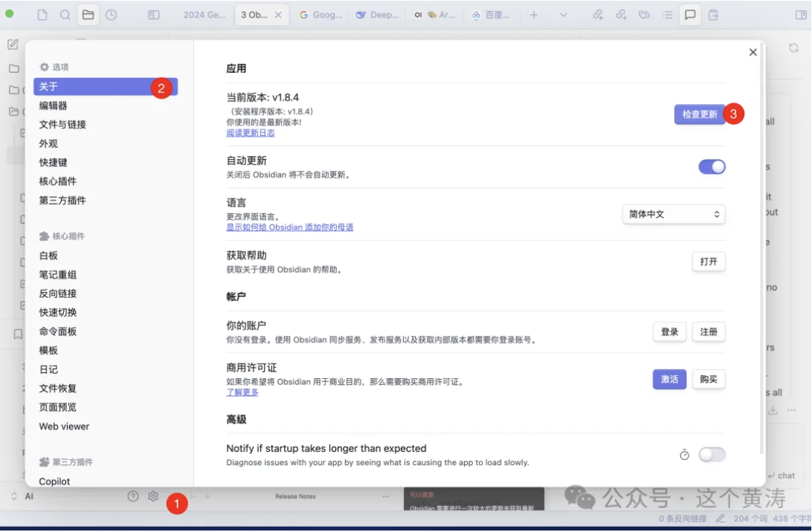Click the settings gear icon in the bottom bar

tap(153, 496)
